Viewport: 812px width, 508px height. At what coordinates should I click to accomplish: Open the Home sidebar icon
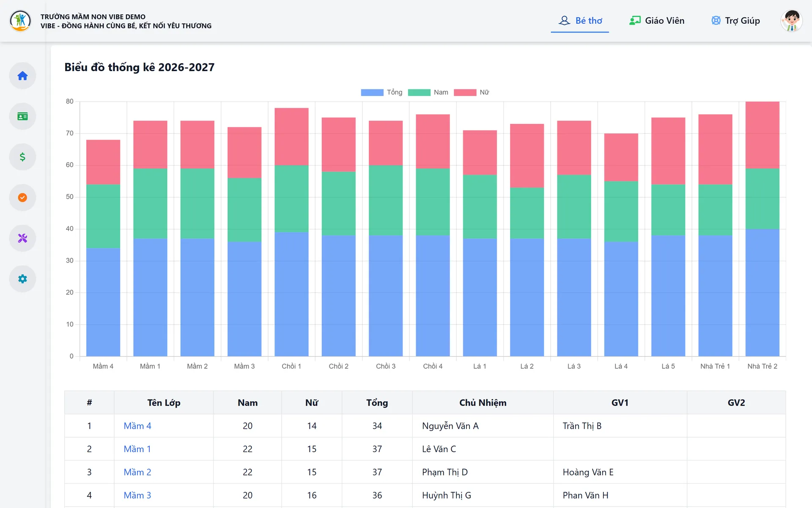(x=22, y=76)
